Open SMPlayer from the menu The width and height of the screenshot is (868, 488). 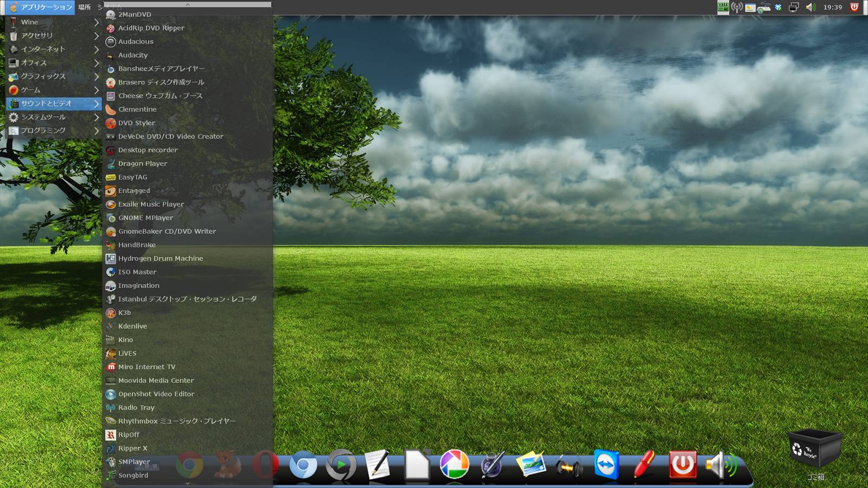click(x=188, y=462)
